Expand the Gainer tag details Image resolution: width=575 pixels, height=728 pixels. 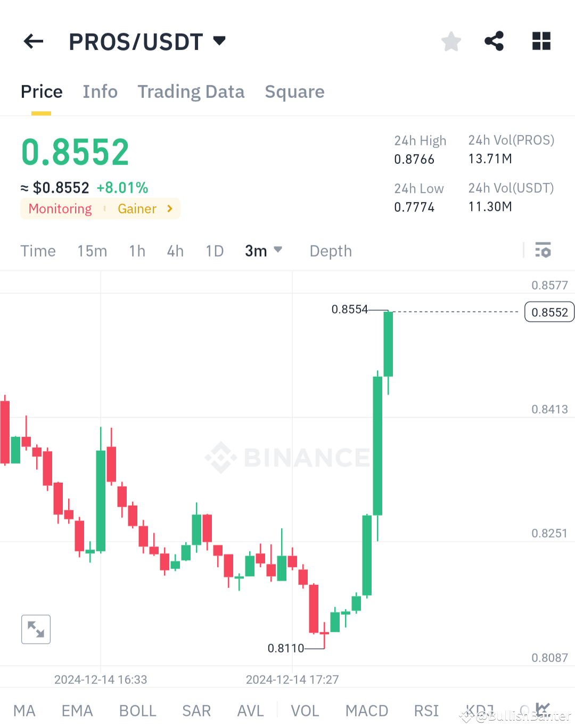point(145,209)
